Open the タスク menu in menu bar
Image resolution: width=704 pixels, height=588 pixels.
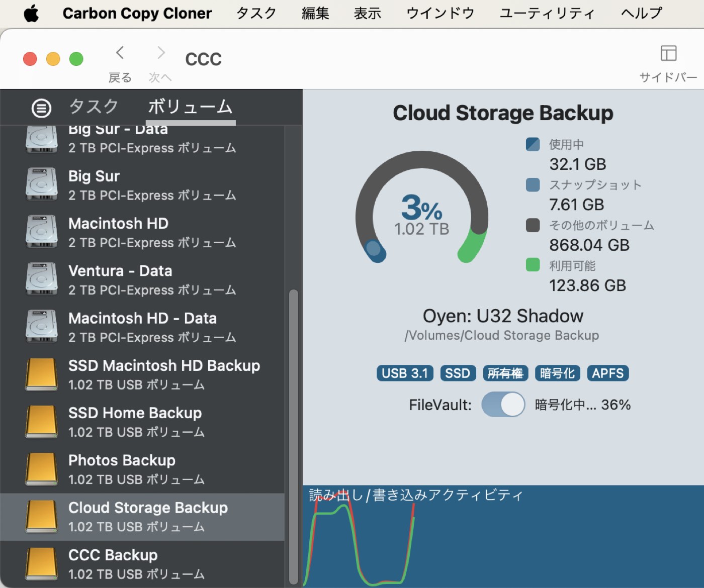click(256, 14)
